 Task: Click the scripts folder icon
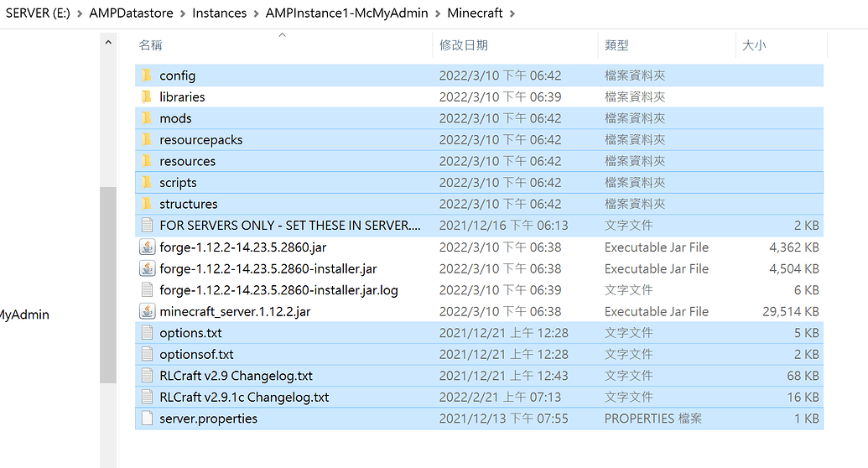tap(146, 182)
